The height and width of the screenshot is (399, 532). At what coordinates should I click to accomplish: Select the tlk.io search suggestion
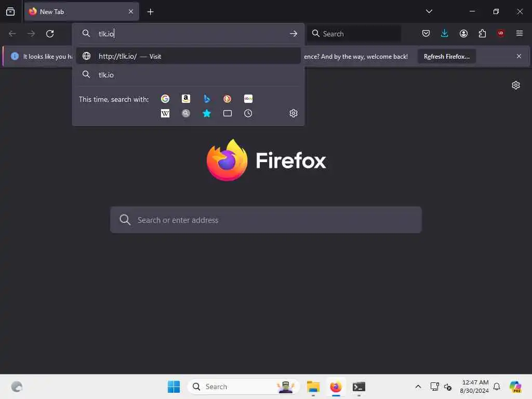188,75
